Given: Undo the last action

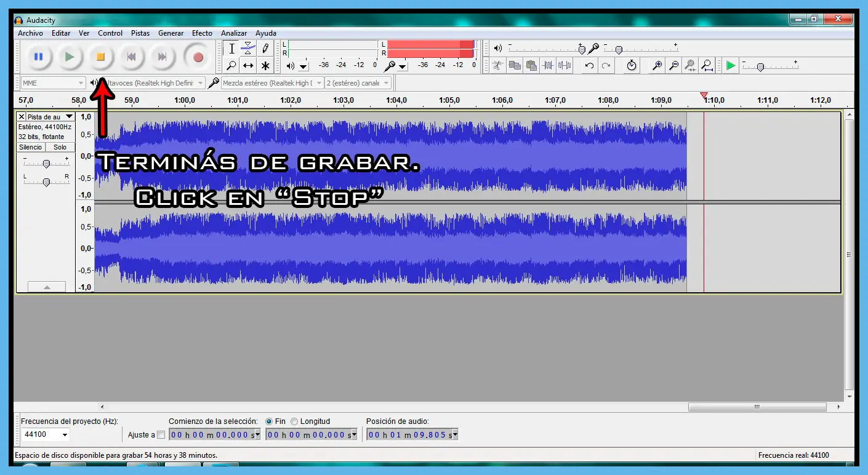Looking at the screenshot, I should point(589,65).
